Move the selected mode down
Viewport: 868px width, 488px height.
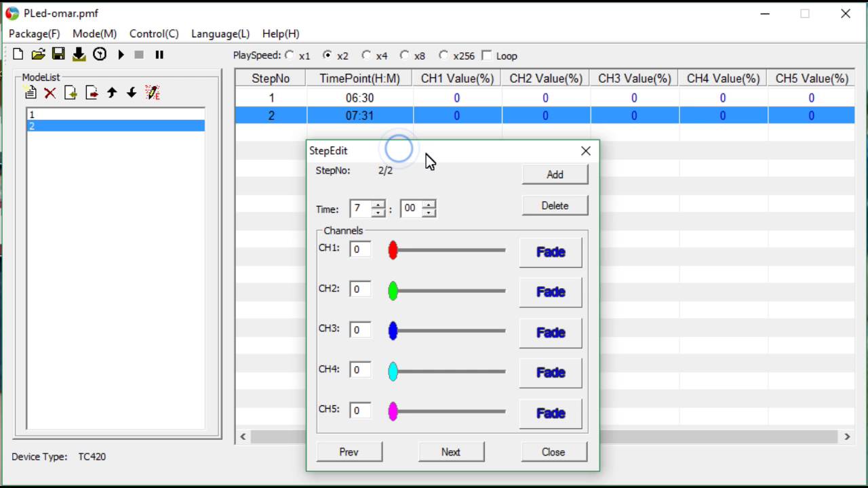(132, 93)
